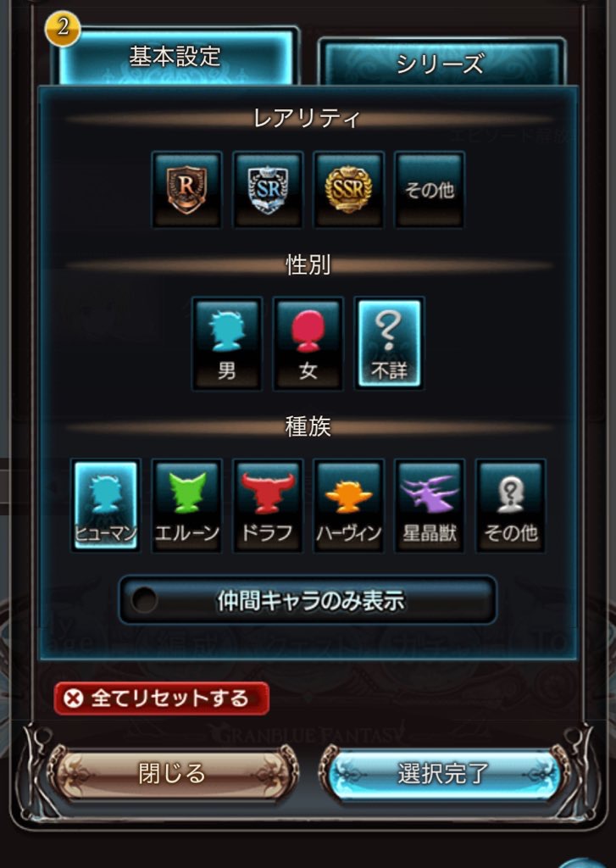Screen dimensions: 616x868
Task: Click the red 全てリセットする button
Action: (162, 698)
